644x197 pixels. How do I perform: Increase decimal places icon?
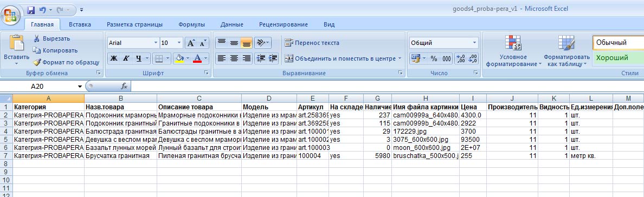click(x=461, y=58)
